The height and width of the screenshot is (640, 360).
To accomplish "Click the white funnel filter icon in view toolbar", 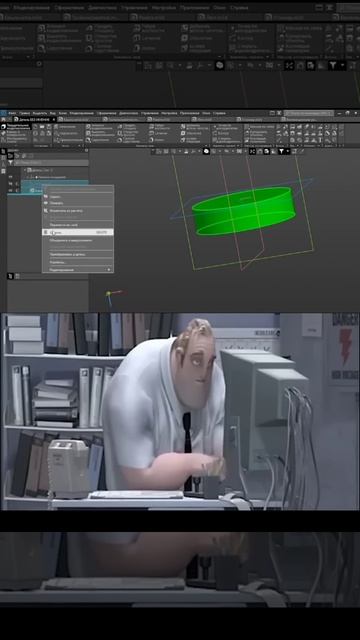I will click(281, 151).
